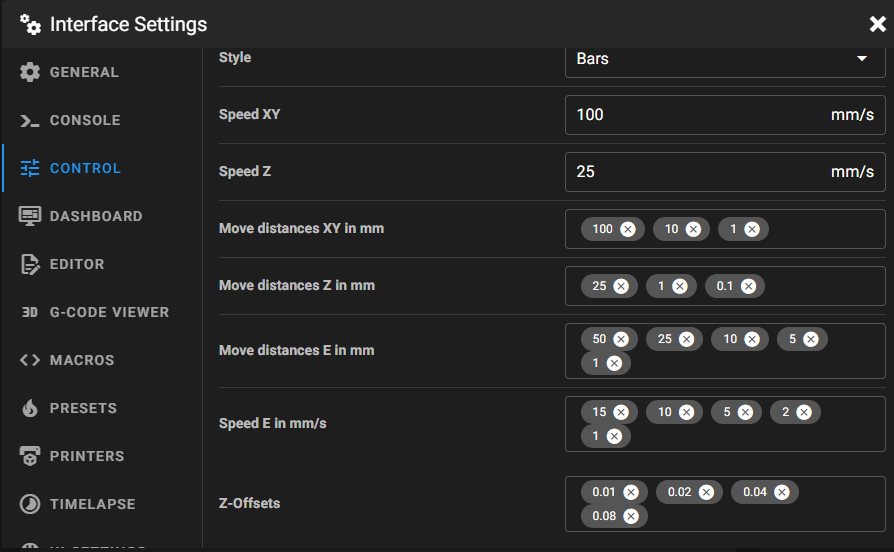Screen dimensions: 894x552
Task: Click the Console prompt icon
Action: click(30, 120)
